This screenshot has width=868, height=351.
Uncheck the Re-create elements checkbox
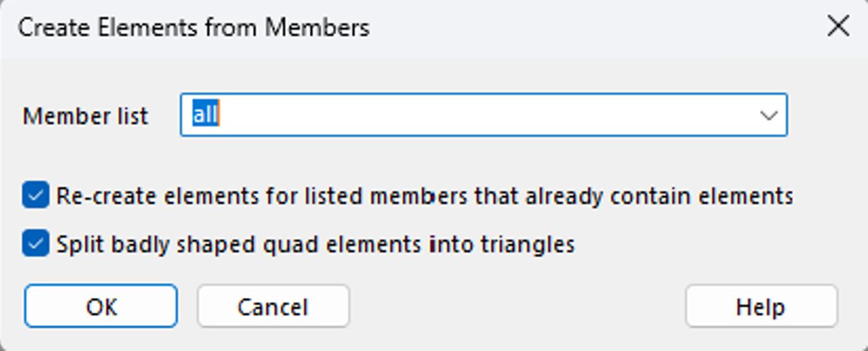point(35,195)
